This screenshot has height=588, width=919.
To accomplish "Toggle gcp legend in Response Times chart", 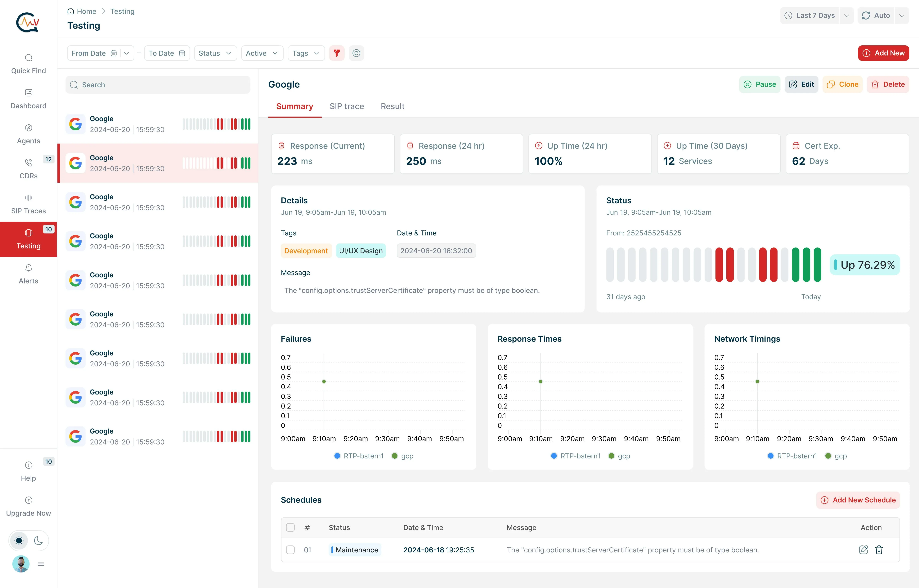I will 619,456.
